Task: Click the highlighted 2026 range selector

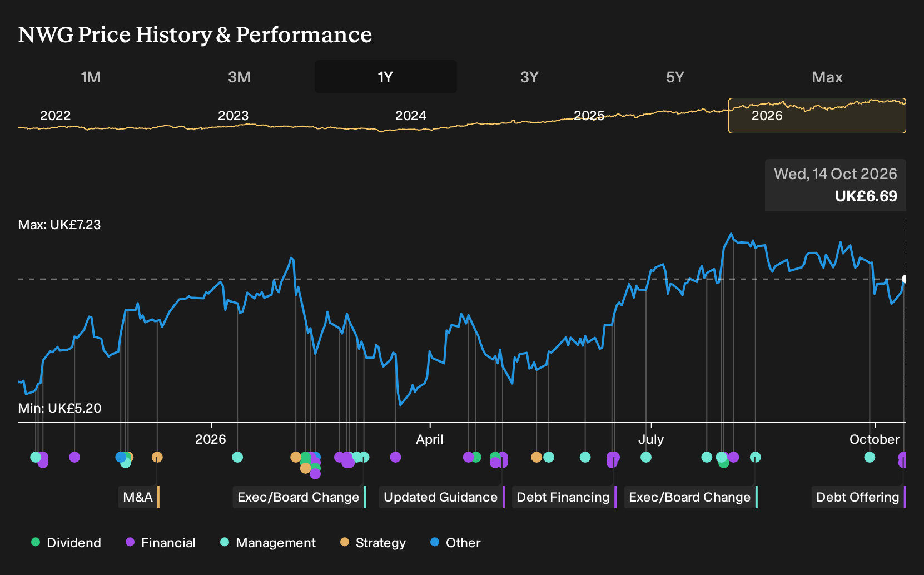Action: coord(817,116)
